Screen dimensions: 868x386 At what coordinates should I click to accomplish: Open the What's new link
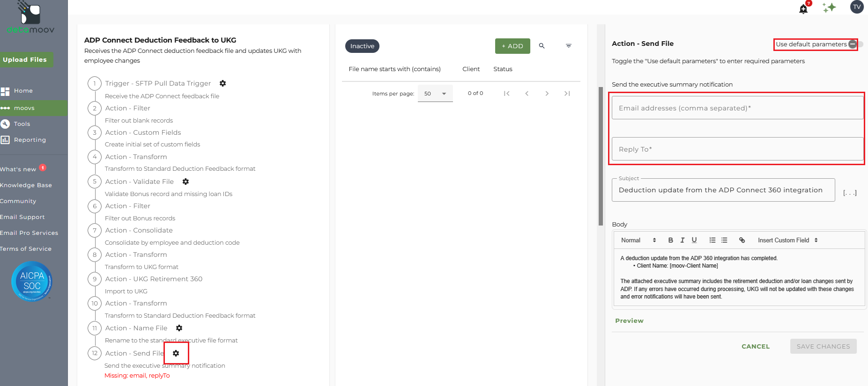point(18,169)
